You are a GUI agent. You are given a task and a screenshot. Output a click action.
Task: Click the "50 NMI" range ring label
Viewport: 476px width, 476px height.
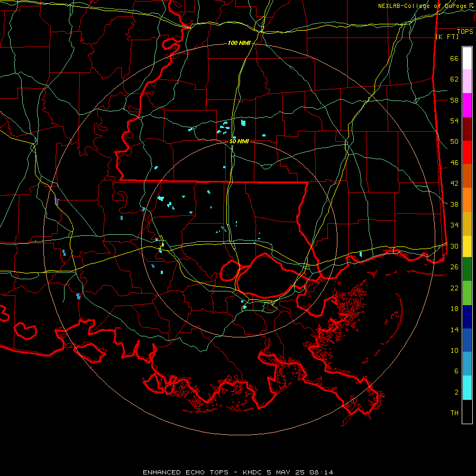[239, 141]
